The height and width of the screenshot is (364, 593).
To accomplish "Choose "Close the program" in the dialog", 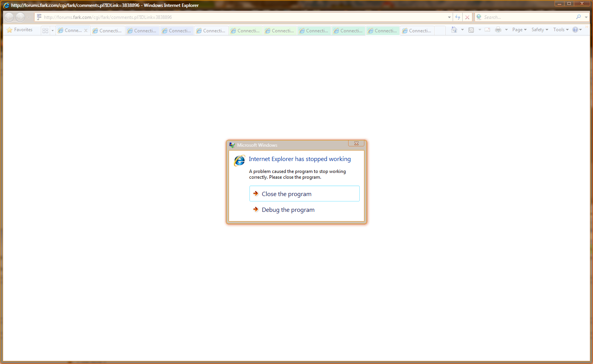I will click(305, 194).
